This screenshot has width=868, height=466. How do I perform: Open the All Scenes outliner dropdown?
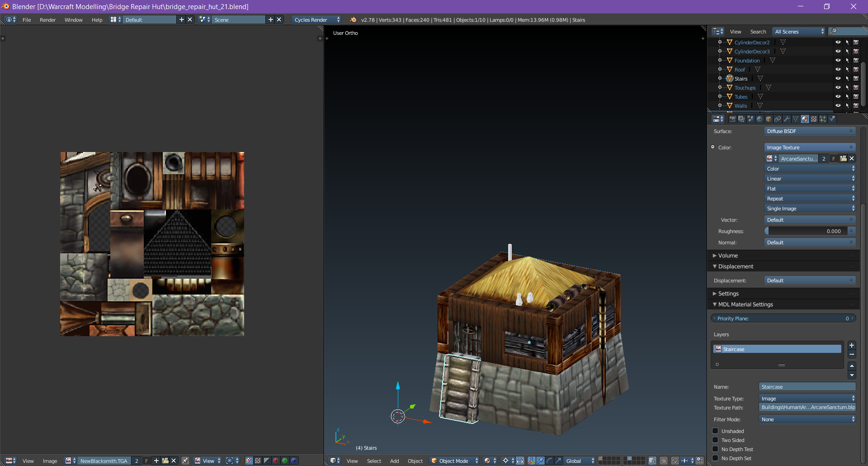[x=799, y=31]
